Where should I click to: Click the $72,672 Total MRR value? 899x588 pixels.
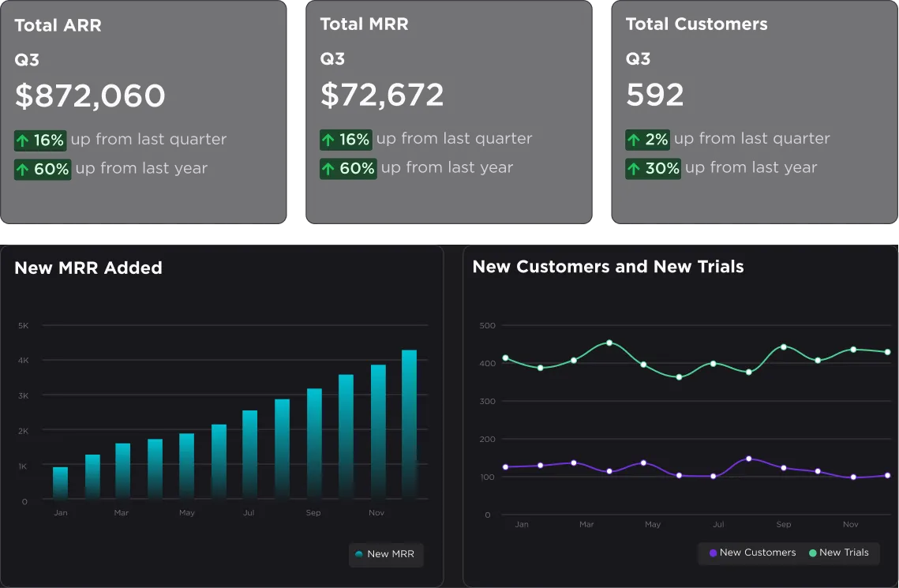click(382, 95)
